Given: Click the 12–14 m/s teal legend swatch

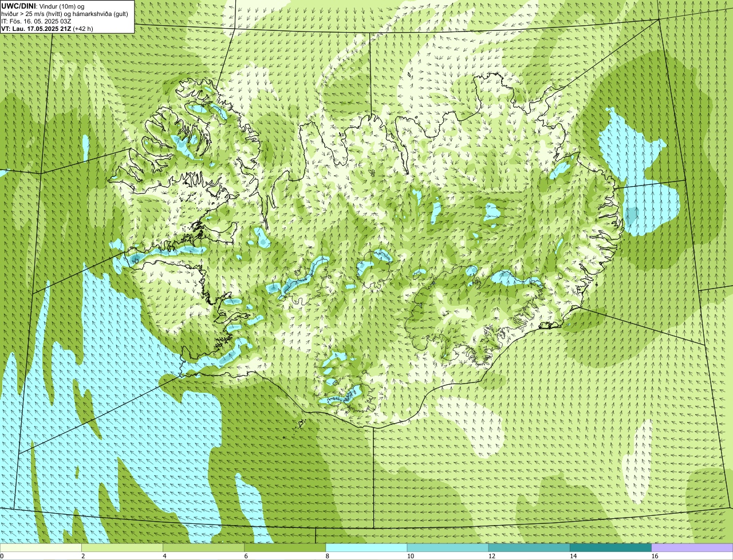Looking at the screenshot, I should click(529, 548).
